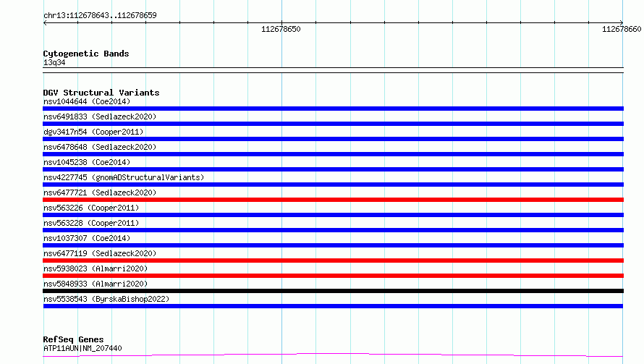Select the red bar under nsv6477721
Image resolution: width=644 pixels, height=364 pixels.
coord(333,200)
